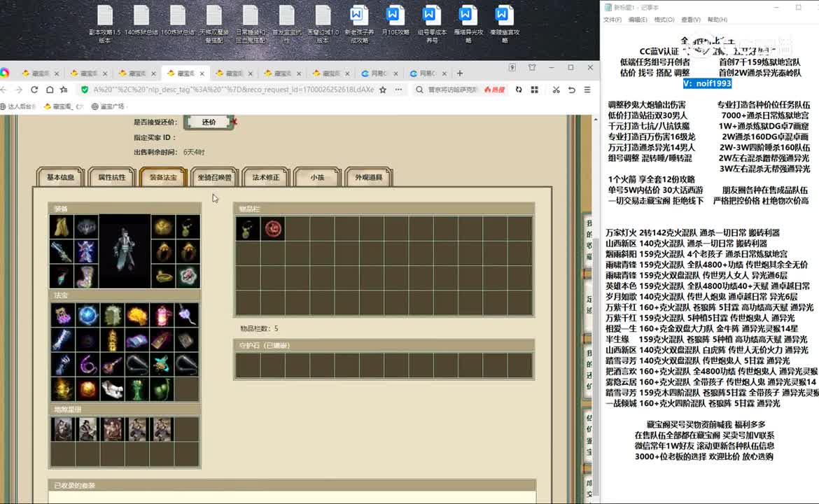The width and height of the screenshot is (819, 504).
Task: Click the first dark item in 物品栏
Action: (248, 229)
